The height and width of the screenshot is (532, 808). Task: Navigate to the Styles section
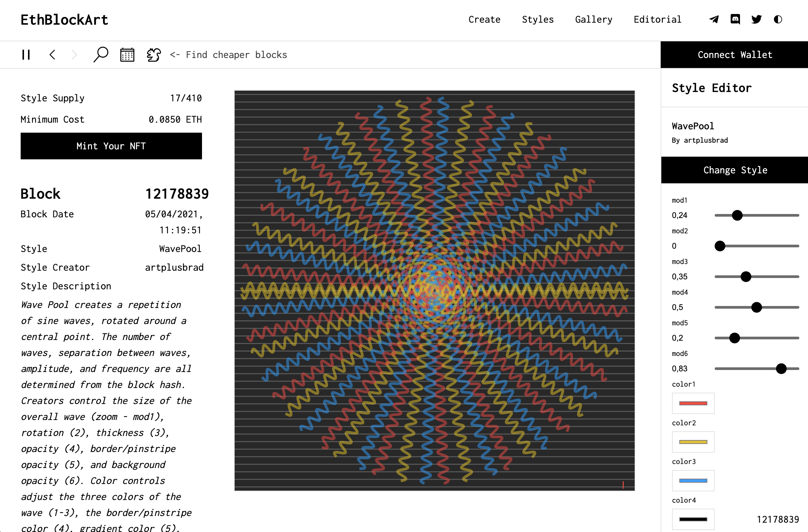538,19
